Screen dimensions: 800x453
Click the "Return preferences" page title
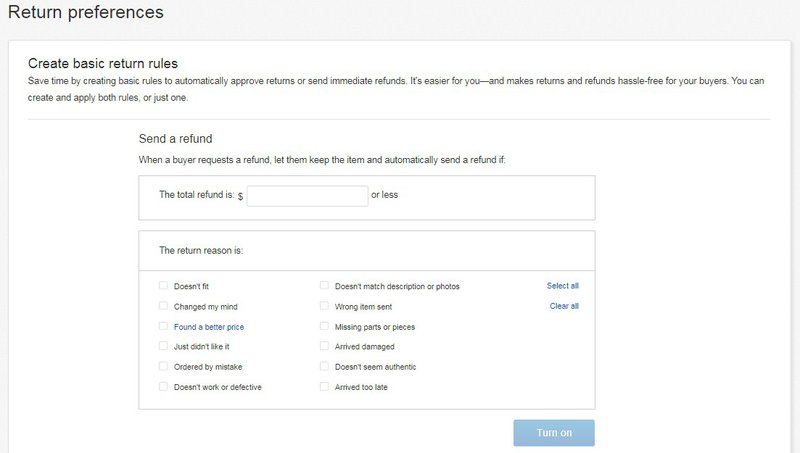point(86,13)
